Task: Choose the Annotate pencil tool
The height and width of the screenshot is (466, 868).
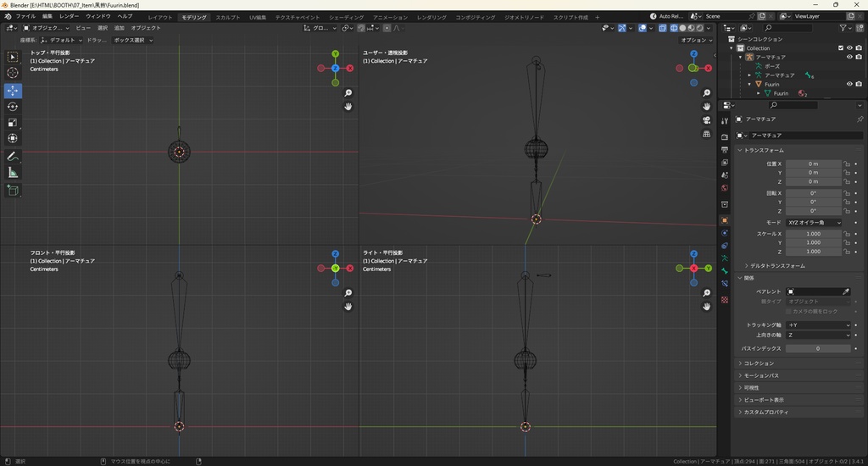Action: click(13, 157)
